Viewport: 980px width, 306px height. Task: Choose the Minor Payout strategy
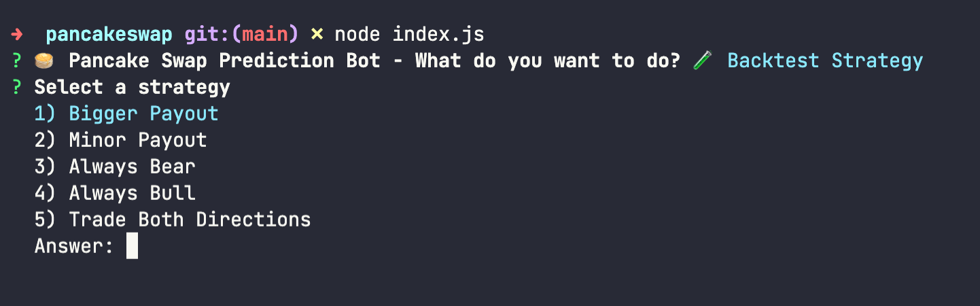pos(120,140)
